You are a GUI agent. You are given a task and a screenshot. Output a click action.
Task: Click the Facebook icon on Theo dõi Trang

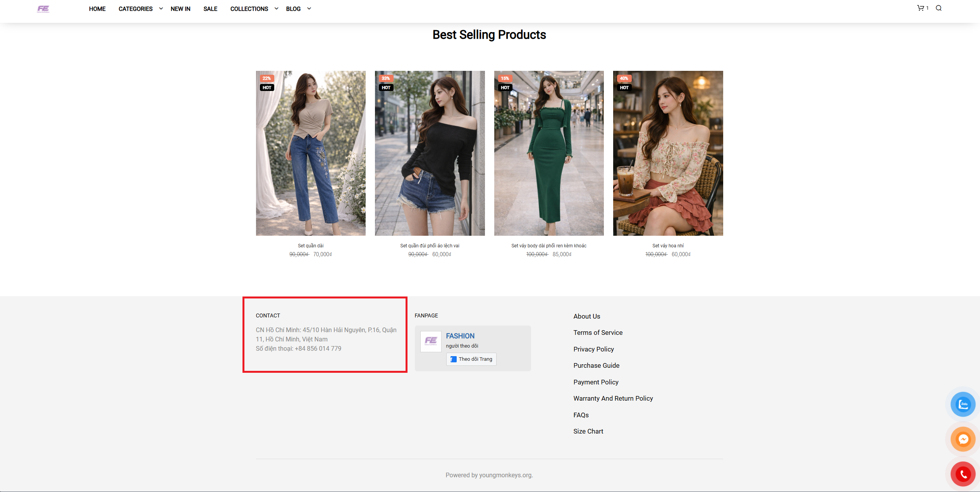pyautogui.click(x=453, y=359)
